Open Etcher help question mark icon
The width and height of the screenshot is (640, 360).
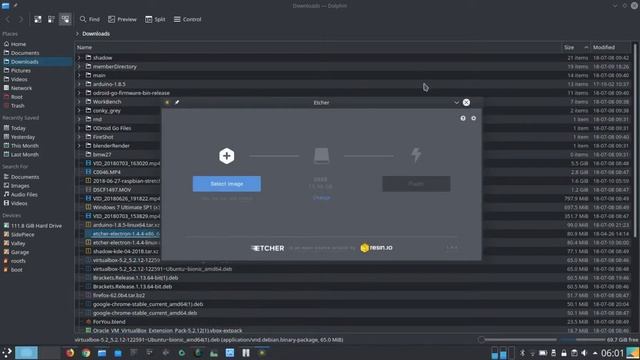point(463,118)
